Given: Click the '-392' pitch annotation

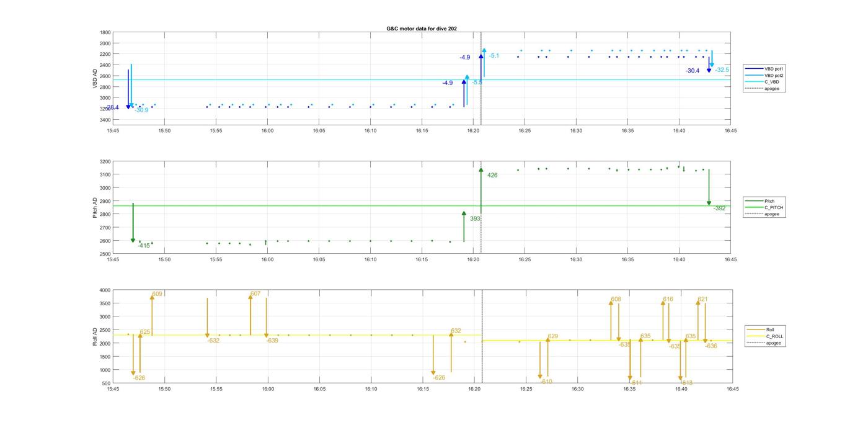Looking at the screenshot, I should (x=719, y=208).
